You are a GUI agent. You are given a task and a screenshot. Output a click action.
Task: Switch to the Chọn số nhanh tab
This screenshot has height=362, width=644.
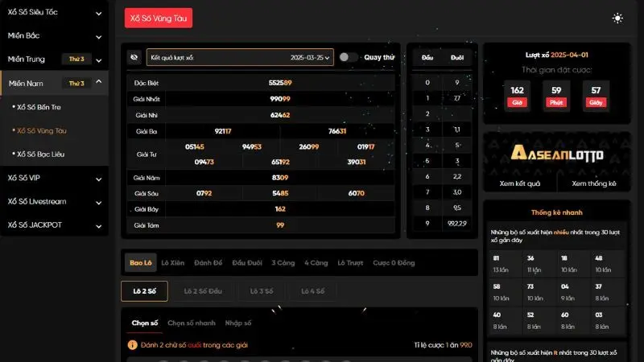pos(192,323)
